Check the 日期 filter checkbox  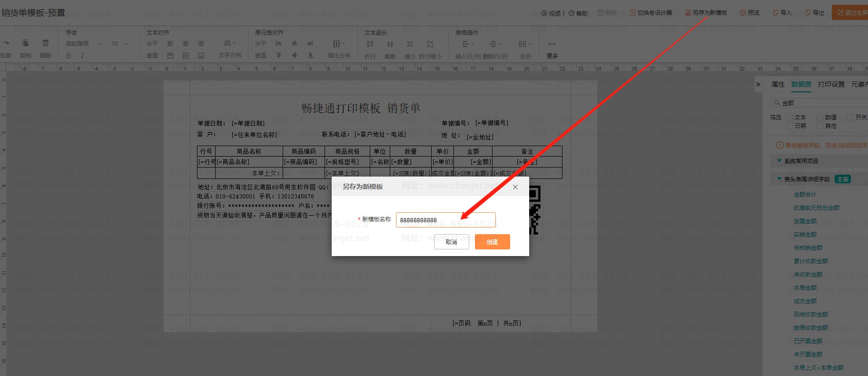click(789, 126)
